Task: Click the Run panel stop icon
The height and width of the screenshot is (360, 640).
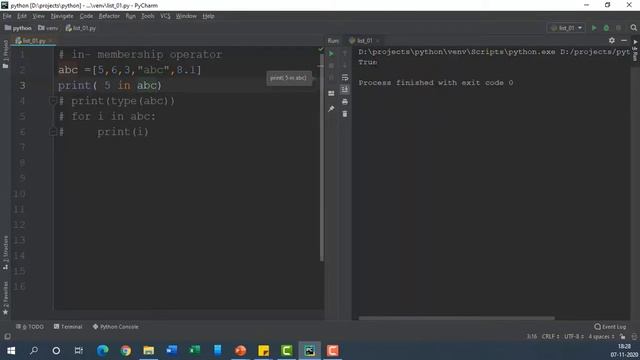Action: 331,66
